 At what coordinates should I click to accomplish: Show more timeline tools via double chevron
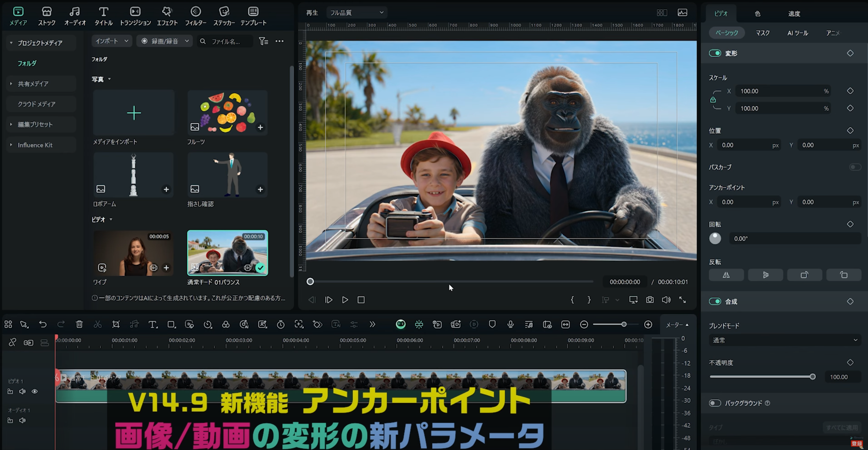[372, 324]
